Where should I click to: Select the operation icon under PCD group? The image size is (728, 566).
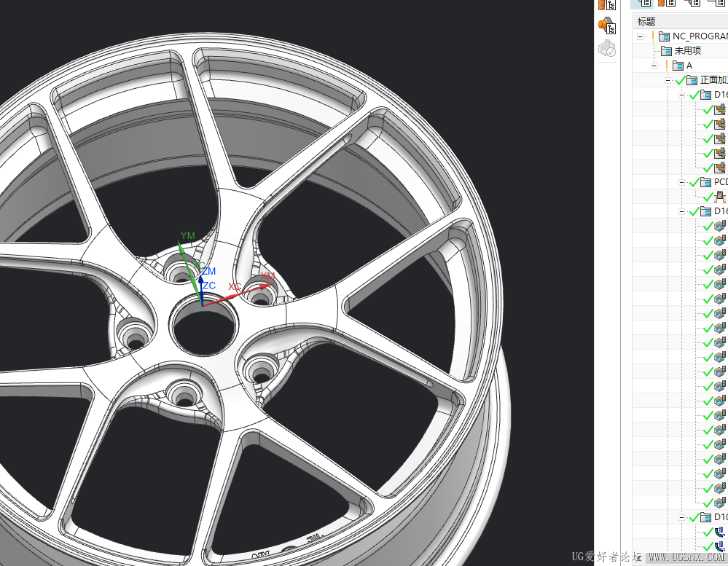coord(720,197)
